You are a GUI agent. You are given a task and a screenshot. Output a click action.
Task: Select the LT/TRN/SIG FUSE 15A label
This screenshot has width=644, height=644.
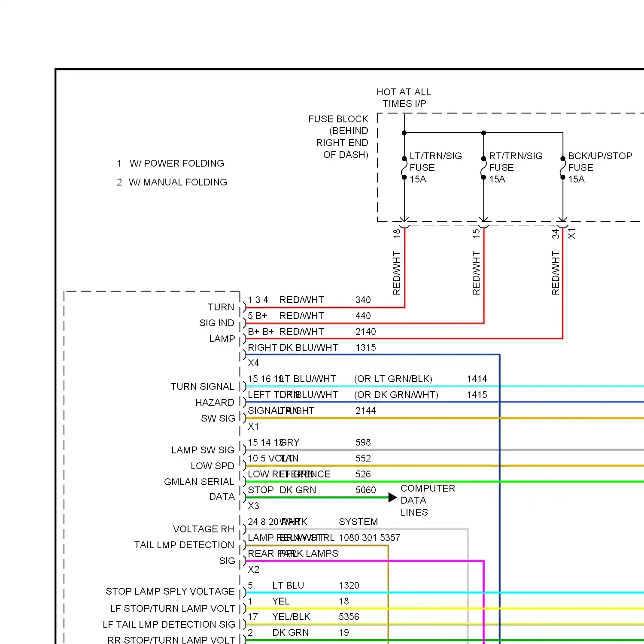click(x=435, y=167)
